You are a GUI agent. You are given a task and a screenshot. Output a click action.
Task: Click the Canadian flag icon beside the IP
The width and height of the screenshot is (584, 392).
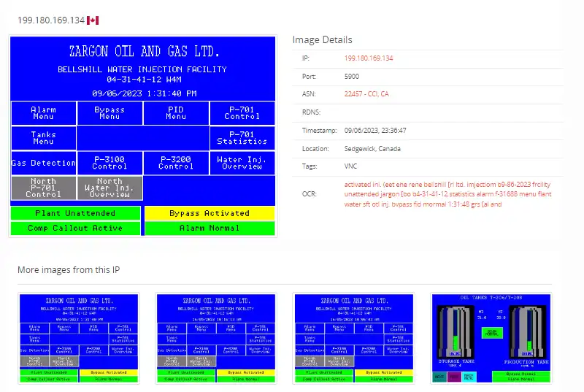tap(93, 20)
